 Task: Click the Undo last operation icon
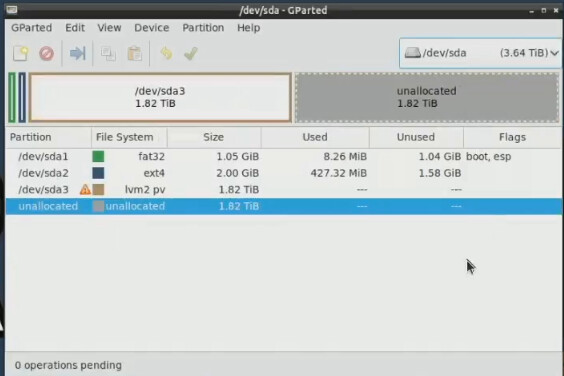tap(166, 54)
